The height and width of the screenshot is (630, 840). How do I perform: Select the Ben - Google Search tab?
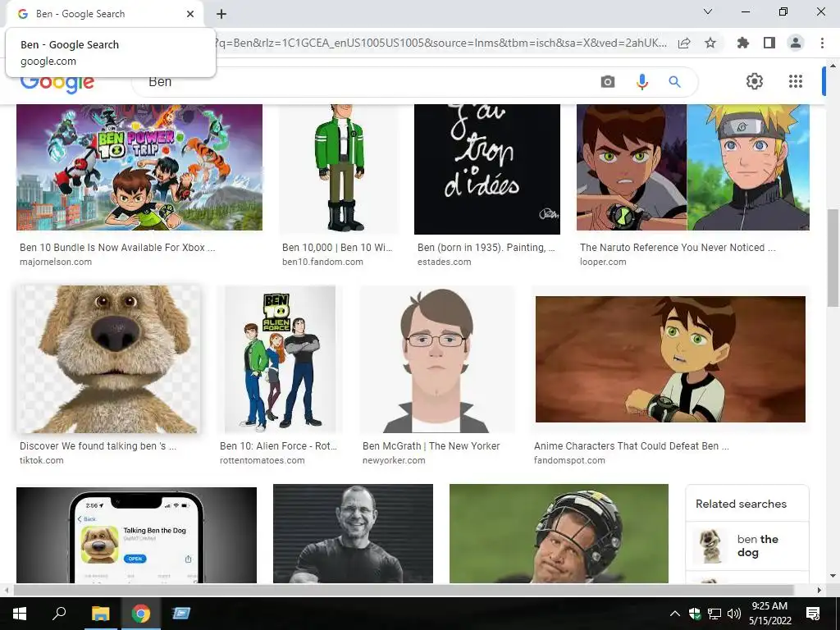(104, 14)
